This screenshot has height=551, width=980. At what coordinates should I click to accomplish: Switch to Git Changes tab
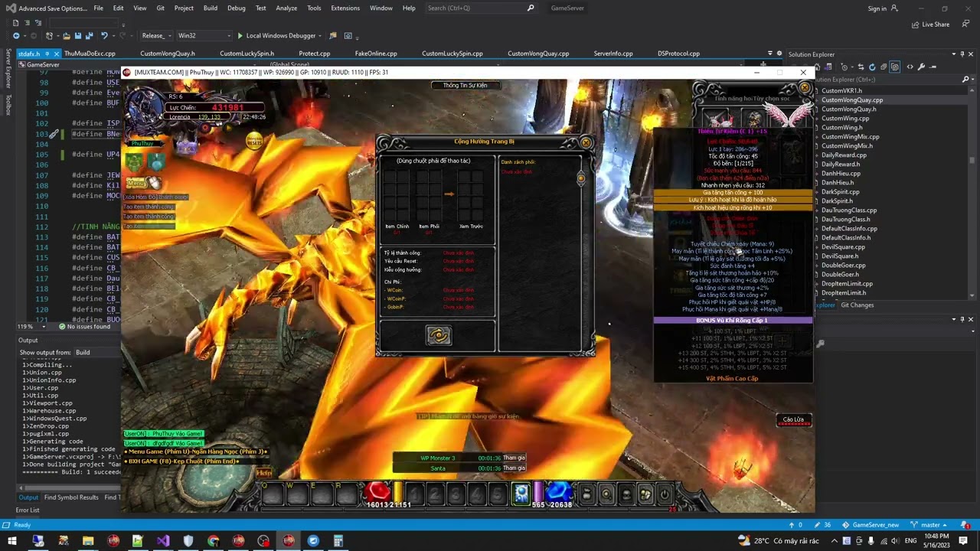click(857, 305)
